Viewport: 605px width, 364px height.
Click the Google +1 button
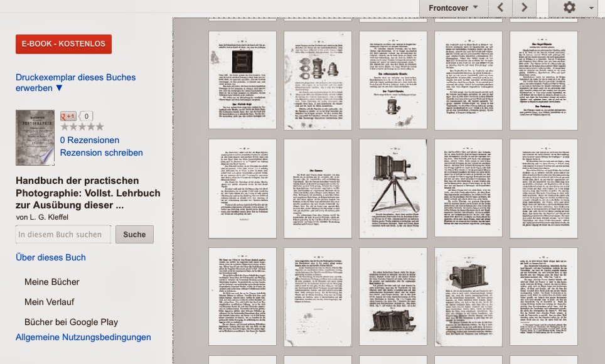tap(68, 116)
